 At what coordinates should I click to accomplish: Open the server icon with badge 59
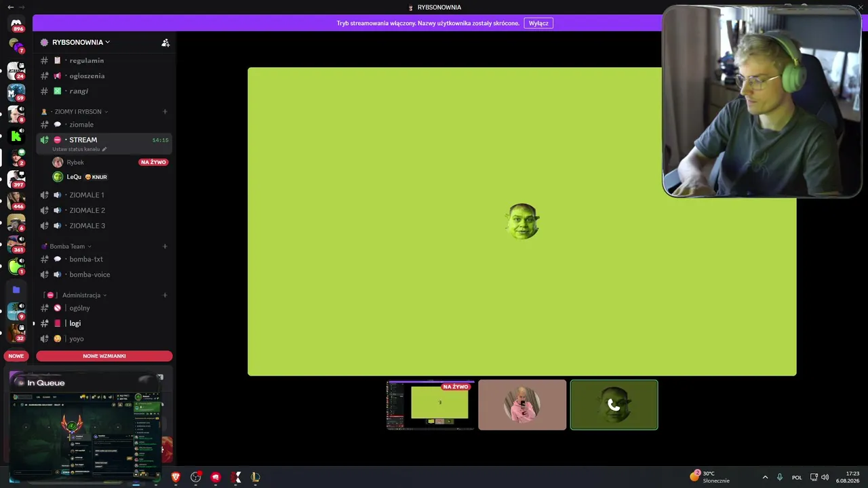(16, 91)
